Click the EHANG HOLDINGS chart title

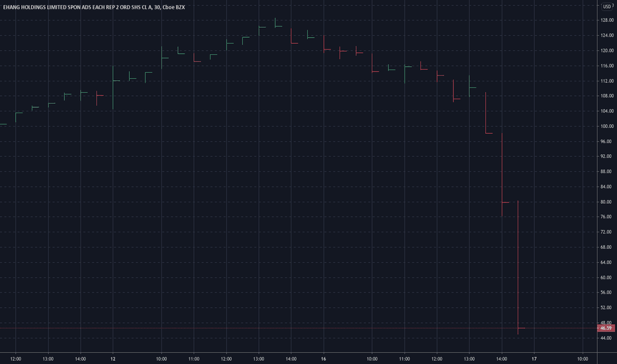coord(93,7)
